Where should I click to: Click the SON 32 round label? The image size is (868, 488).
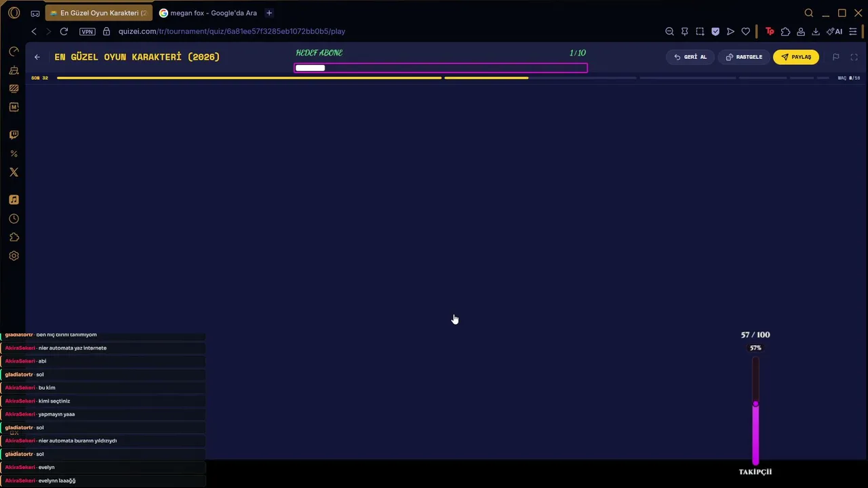40,78
